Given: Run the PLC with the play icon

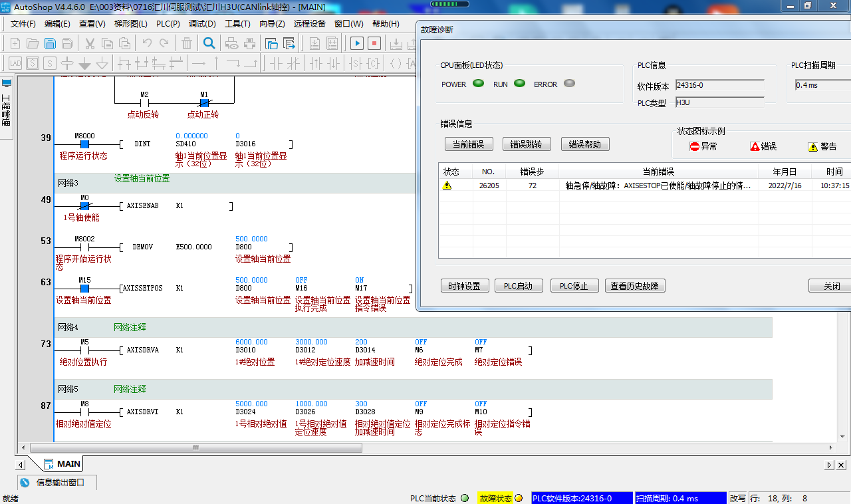Looking at the screenshot, I should (357, 44).
